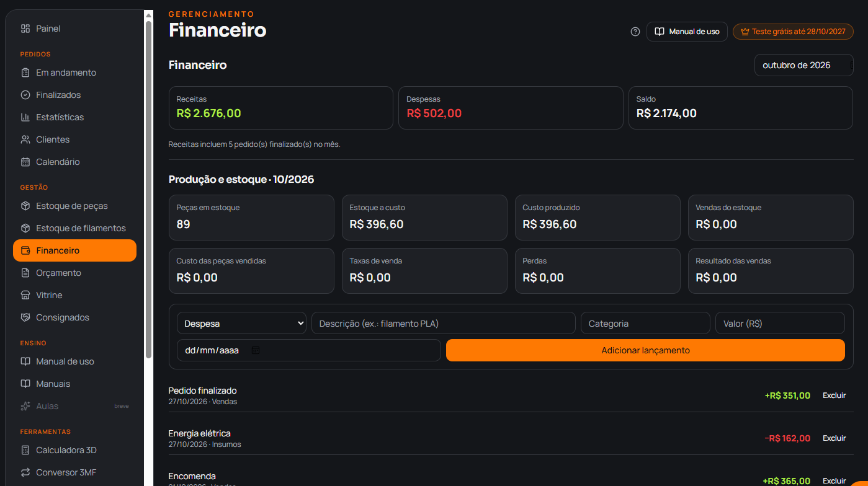Image resolution: width=868 pixels, height=486 pixels.
Task: Click the Financeiro wallet icon
Action: (25, 250)
